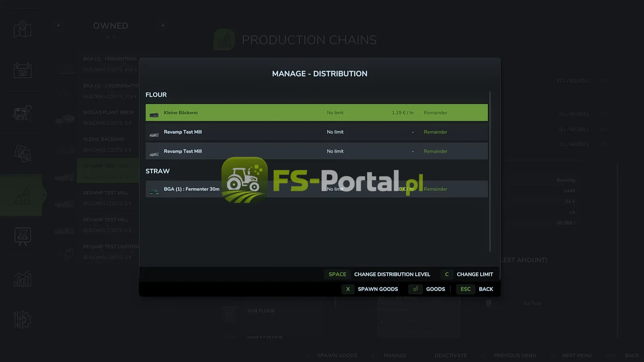Open the map icon in the sidebar
Viewport: 644px width, 362px height.
click(x=23, y=29)
